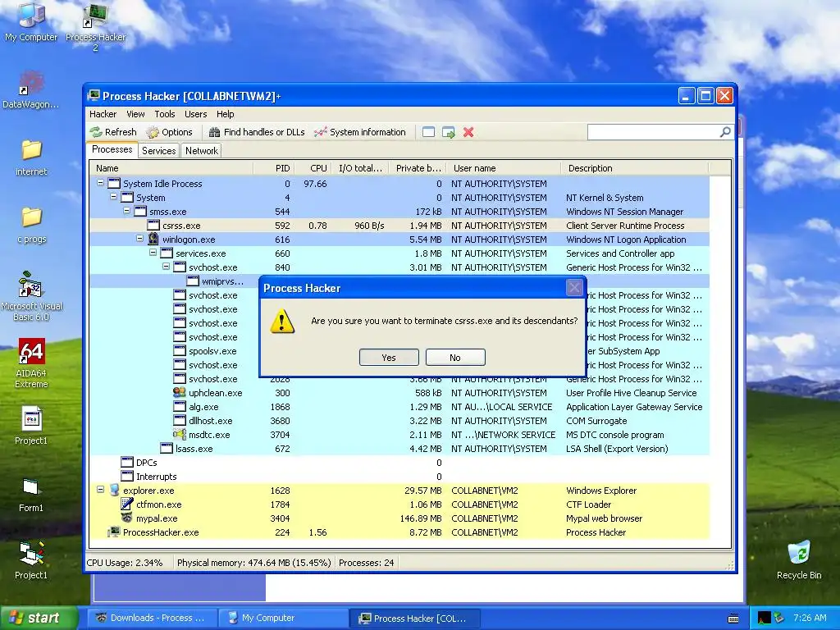Image resolution: width=840 pixels, height=630 pixels.
Task: Select the mypal.exe process icon
Action: click(127, 518)
